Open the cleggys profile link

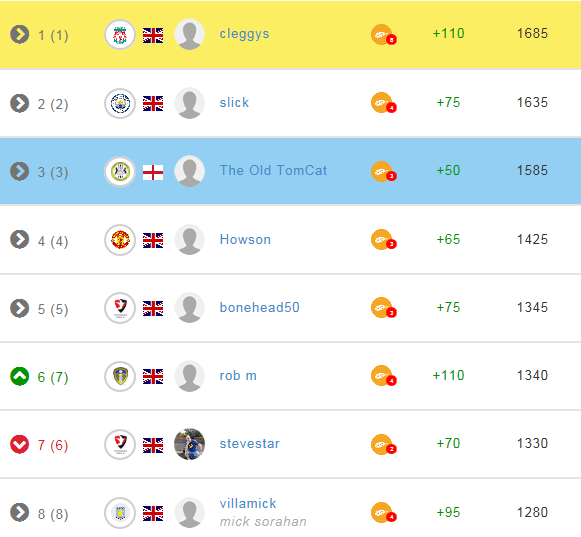click(244, 34)
